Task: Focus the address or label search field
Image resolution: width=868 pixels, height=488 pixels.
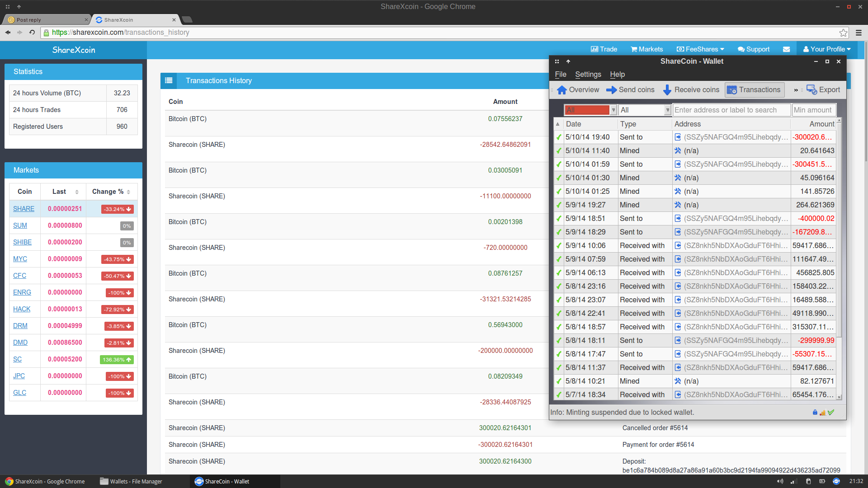Action: click(x=731, y=110)
